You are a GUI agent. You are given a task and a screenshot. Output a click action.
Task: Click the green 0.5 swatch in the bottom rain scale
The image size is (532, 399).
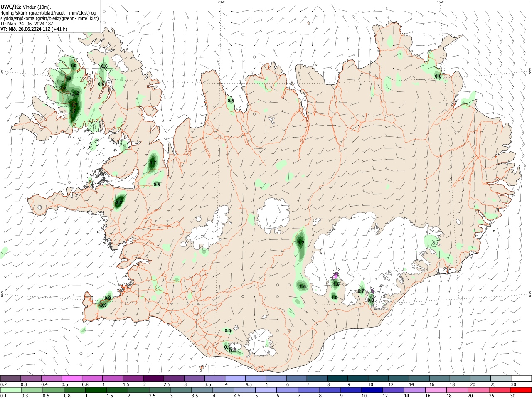tap(53, 390)
